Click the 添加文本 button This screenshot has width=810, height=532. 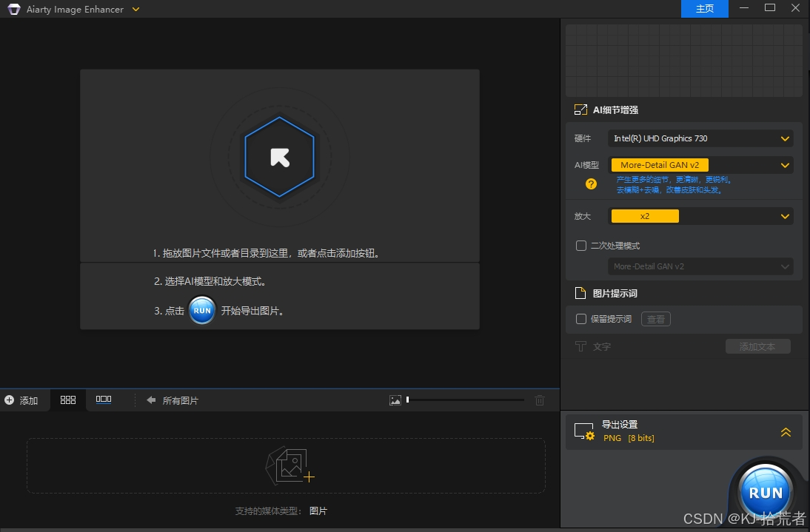point(758,346)
